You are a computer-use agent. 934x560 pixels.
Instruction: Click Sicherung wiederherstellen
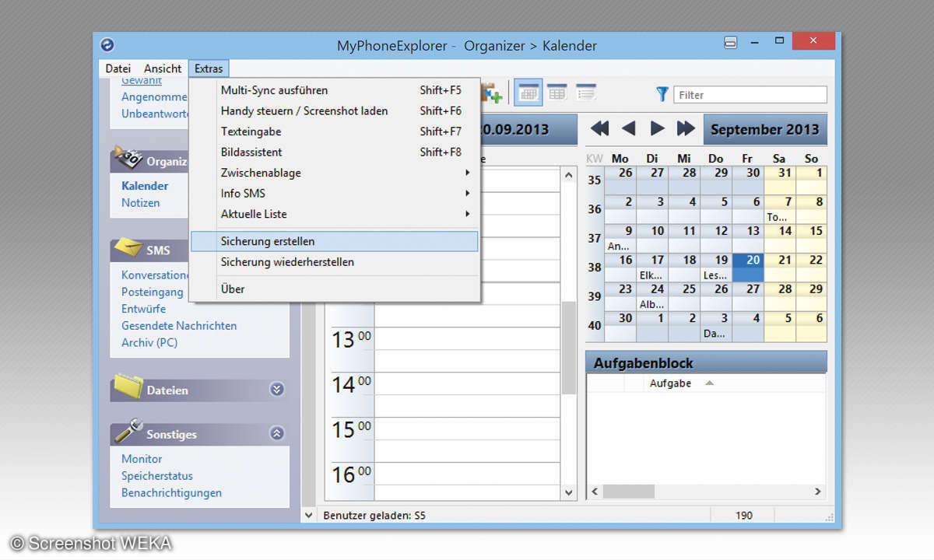335,262
